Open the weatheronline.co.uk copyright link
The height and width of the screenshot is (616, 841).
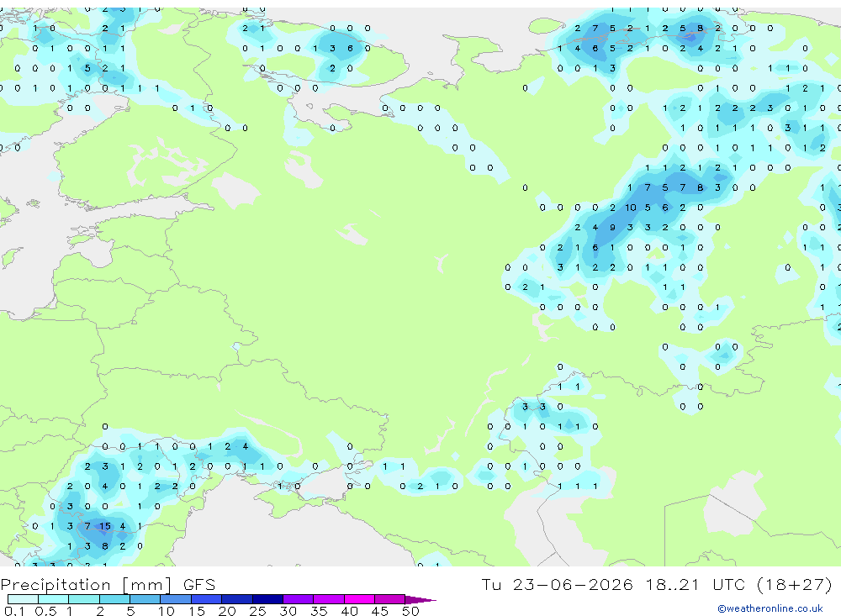[770, 608]
